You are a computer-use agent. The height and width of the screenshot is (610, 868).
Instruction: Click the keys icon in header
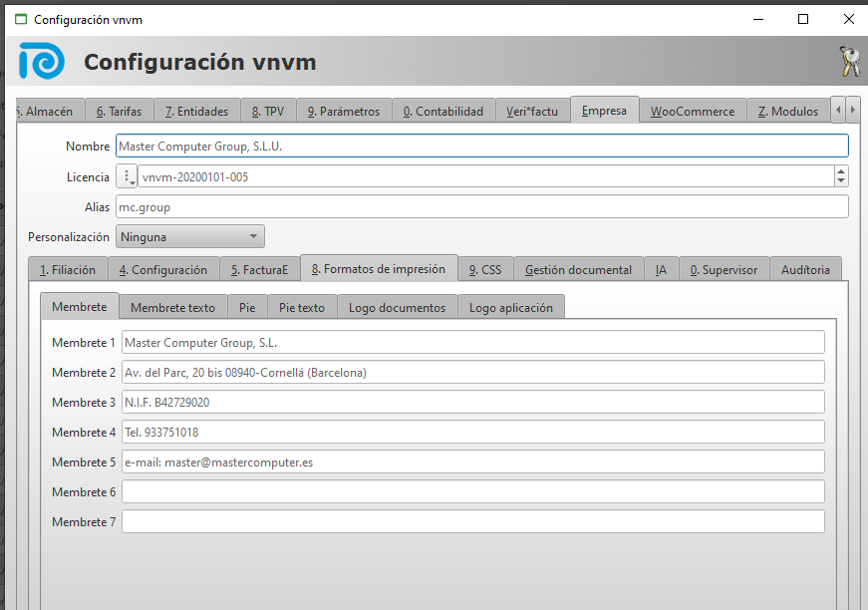[848, 62]
